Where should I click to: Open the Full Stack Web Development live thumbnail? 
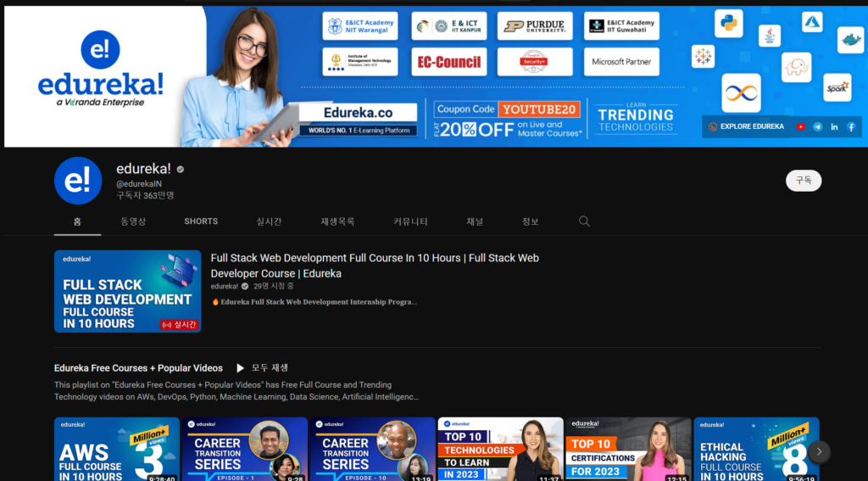tap(128, 292)
